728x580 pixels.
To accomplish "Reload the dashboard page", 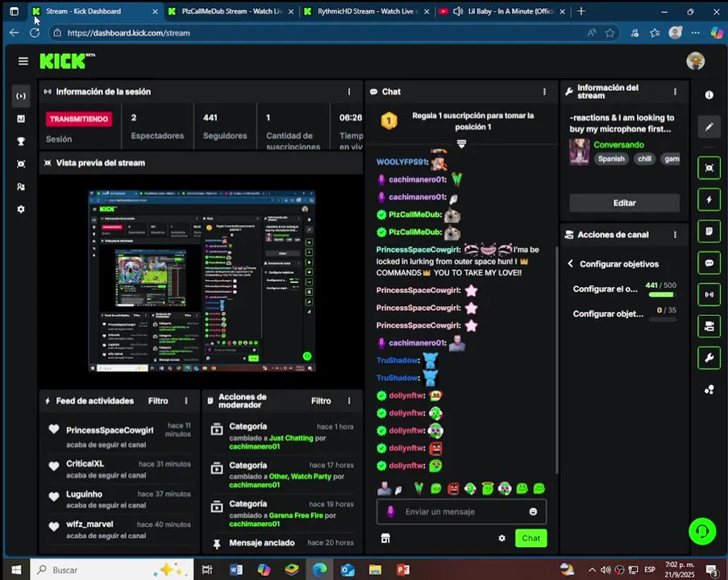I will (35, 32).
